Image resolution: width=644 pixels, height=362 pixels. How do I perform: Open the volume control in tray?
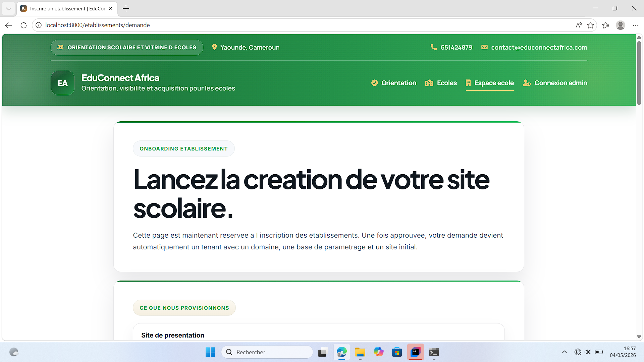tap(587, 352)
